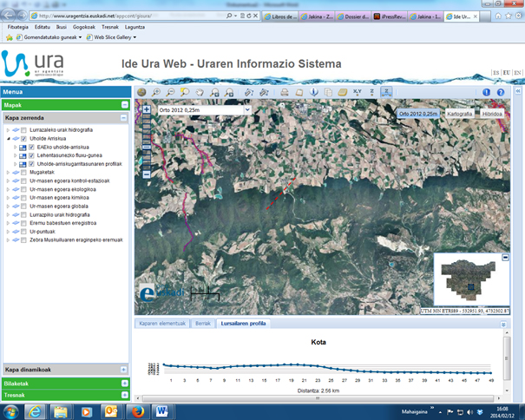Open the help question mark icon

pyautogui.click(x=501, y=92)
